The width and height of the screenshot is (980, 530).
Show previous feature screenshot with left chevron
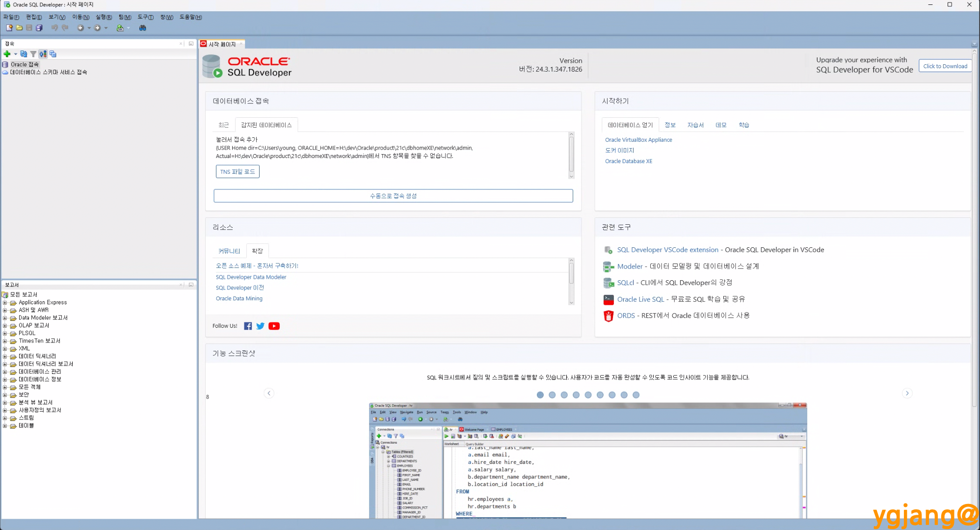(269, 394)
